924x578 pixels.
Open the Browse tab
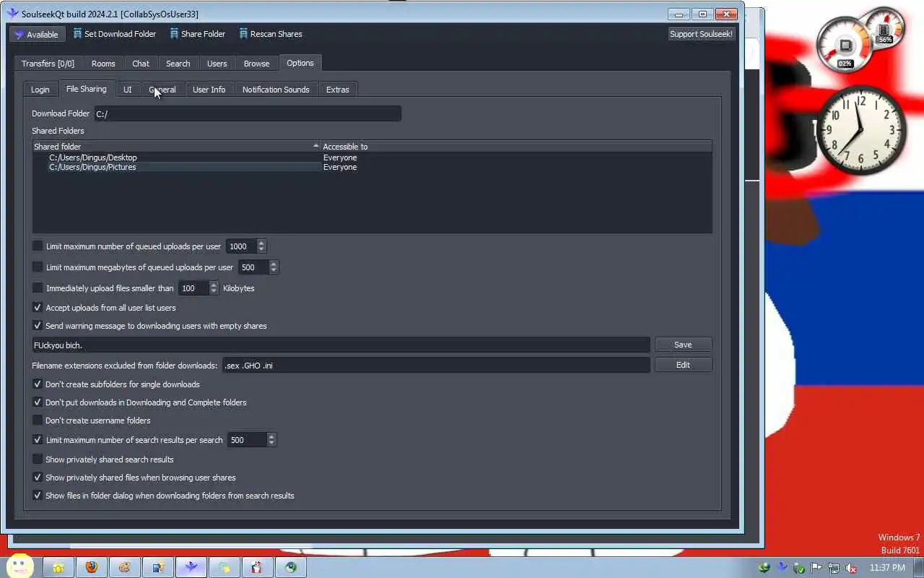256,64
